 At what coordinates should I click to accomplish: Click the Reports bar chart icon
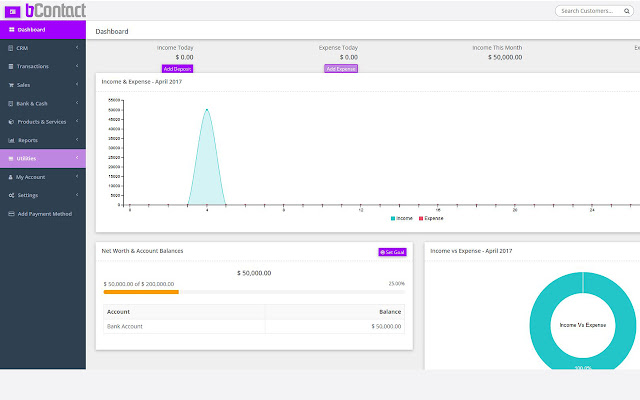pos(10,140)
